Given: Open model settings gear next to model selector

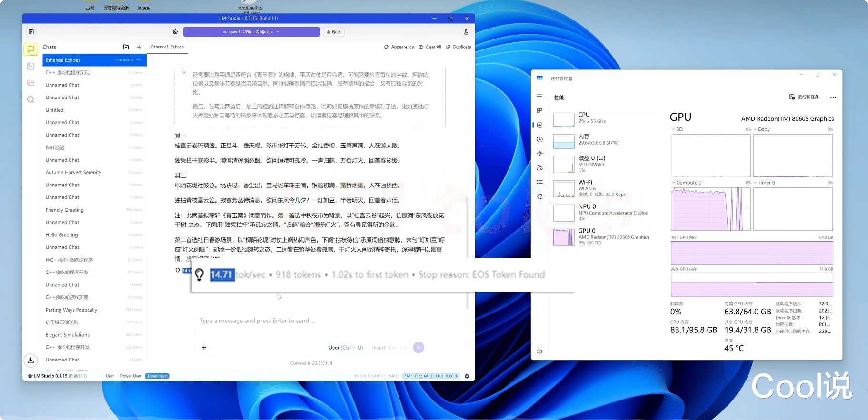Looking at the screenshot, I should click(175, 32).
